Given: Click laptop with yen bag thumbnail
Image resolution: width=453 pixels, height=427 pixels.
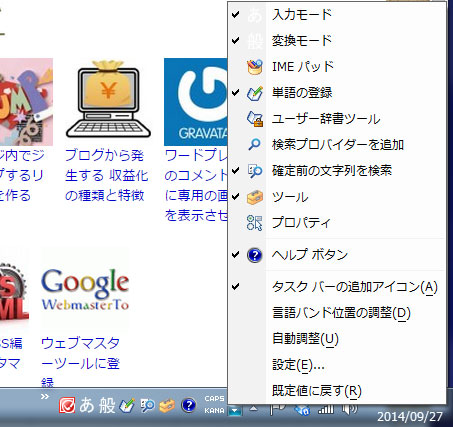Looking at the screenshot, I should pos(108,99).
